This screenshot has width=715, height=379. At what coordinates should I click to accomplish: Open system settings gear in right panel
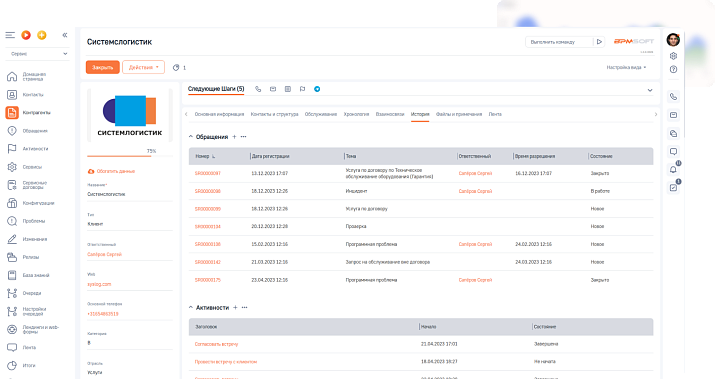673,56
